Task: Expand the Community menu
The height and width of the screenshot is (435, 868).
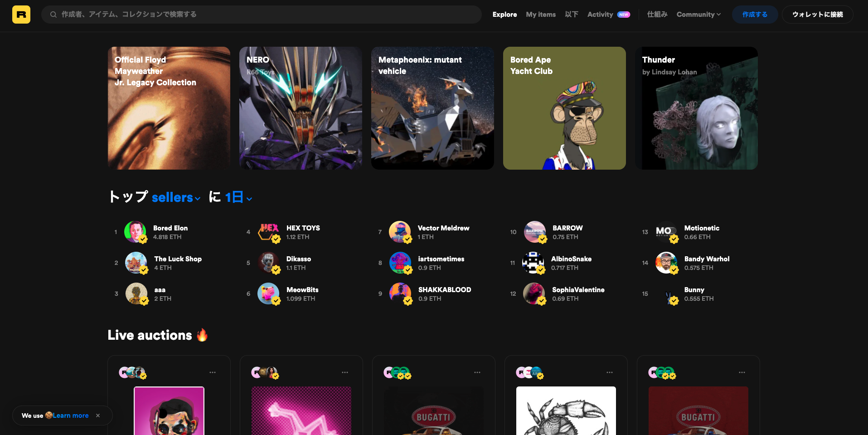Action: point(698,15)
